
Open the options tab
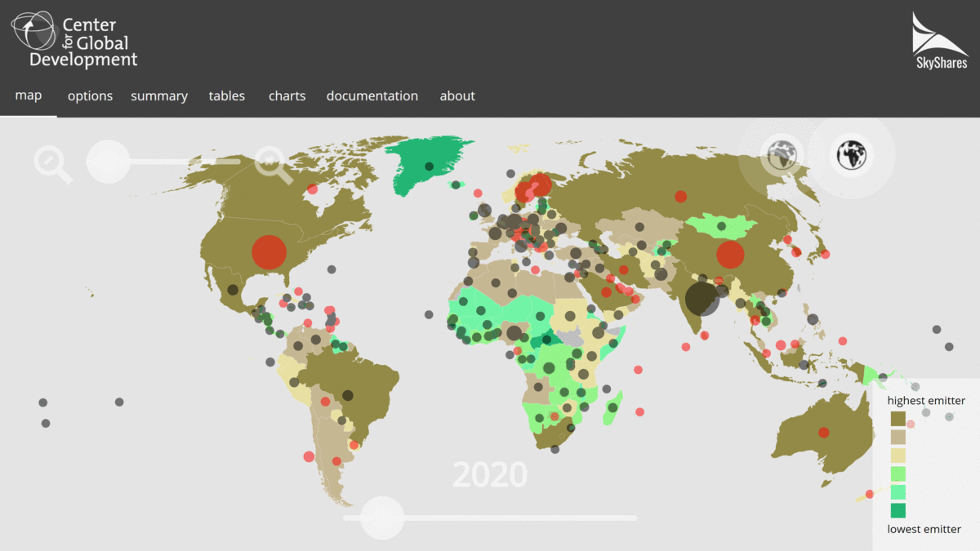[90, 96]
